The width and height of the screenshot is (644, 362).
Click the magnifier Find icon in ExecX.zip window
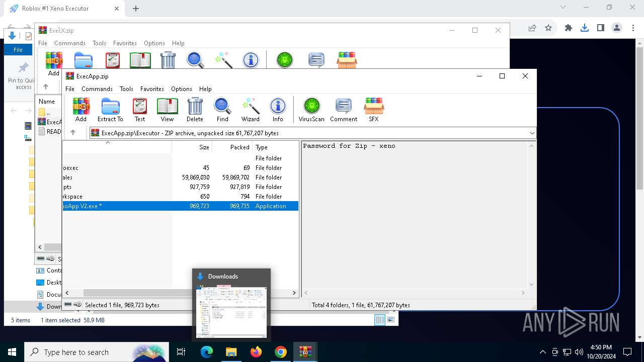point(195,60)
